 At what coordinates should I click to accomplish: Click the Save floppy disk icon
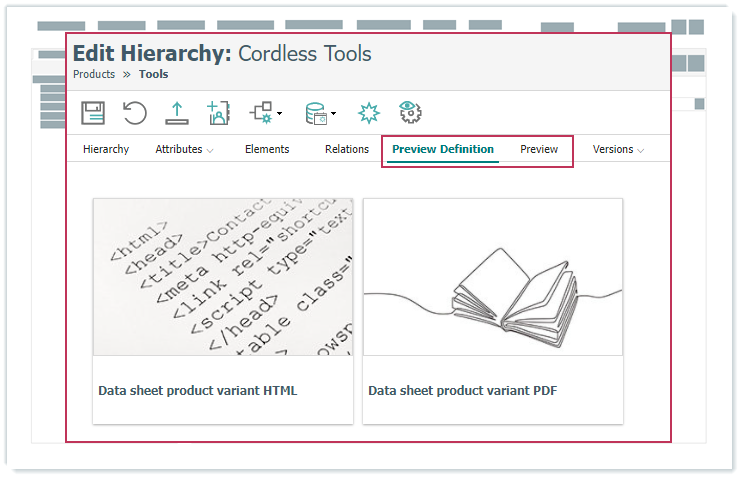93,113
